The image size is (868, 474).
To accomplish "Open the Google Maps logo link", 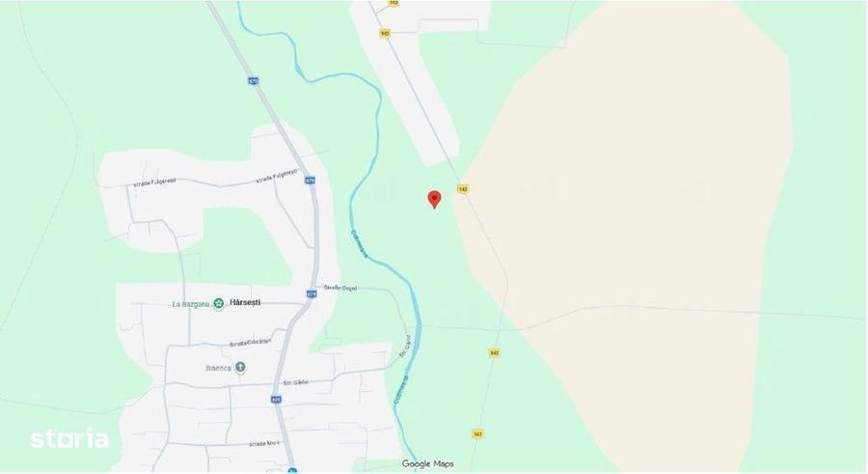I will (x=428, y=463).
